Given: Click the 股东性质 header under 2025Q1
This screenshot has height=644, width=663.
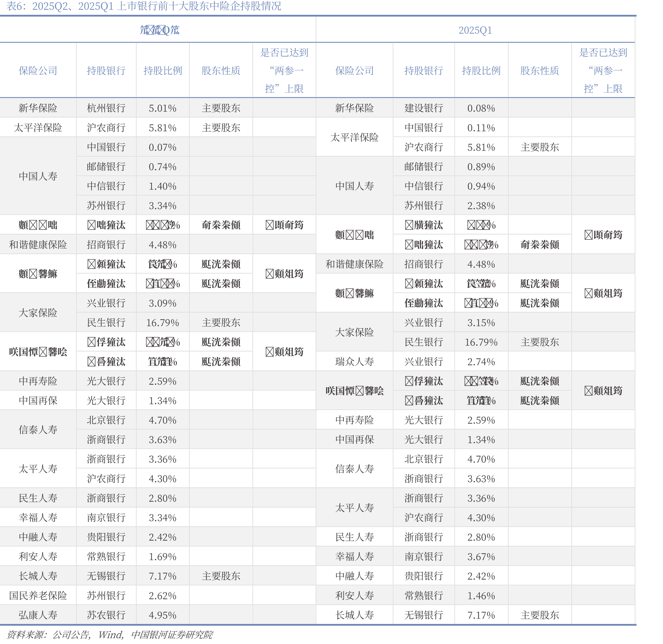Looking at the screenshot, I should pos(540,71).
